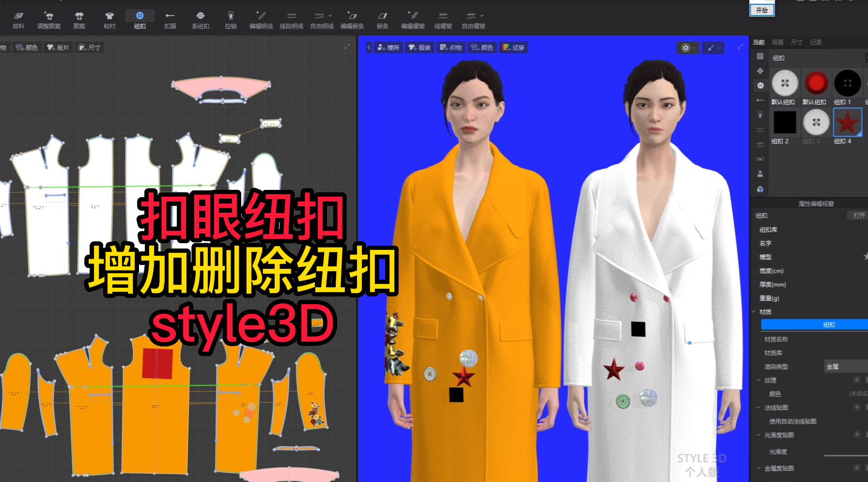Open avatar category in right sidebar
868x482 pixels.
(760, 174)
